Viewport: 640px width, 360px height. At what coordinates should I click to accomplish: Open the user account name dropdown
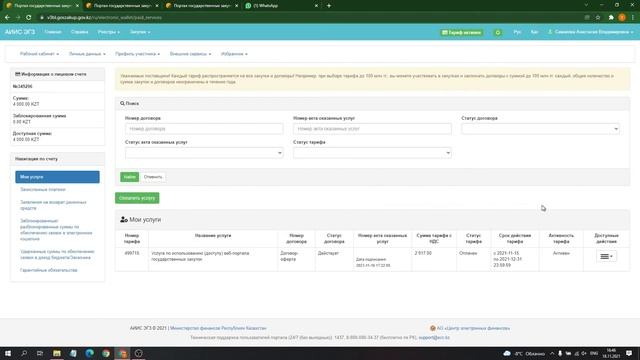click(591, 32)
